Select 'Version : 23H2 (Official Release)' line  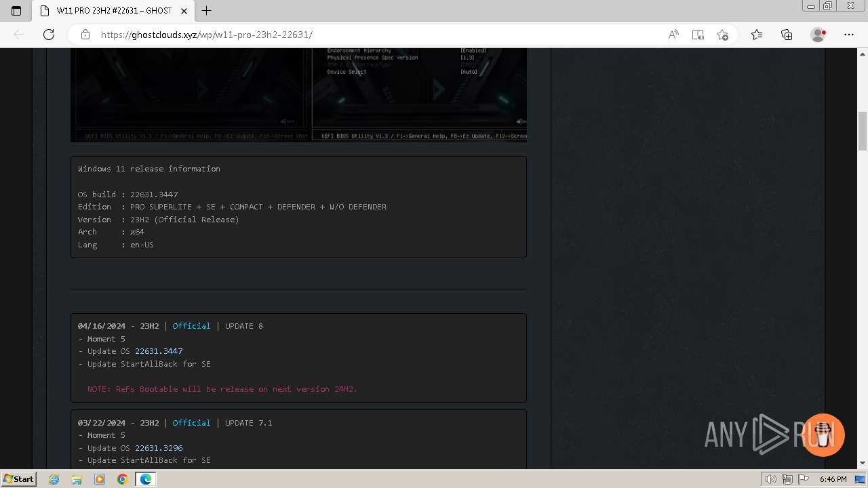click(159, 220)
